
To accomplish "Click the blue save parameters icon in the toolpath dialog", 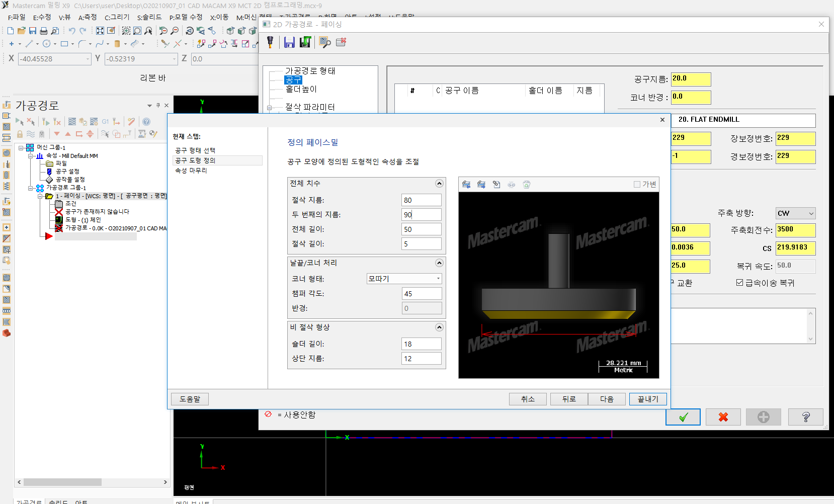I will (x=289, y=42).
